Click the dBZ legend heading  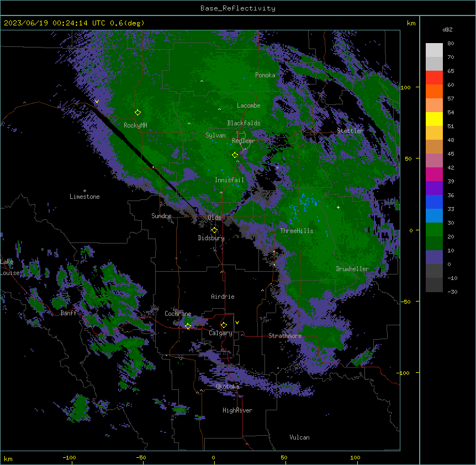447,29
